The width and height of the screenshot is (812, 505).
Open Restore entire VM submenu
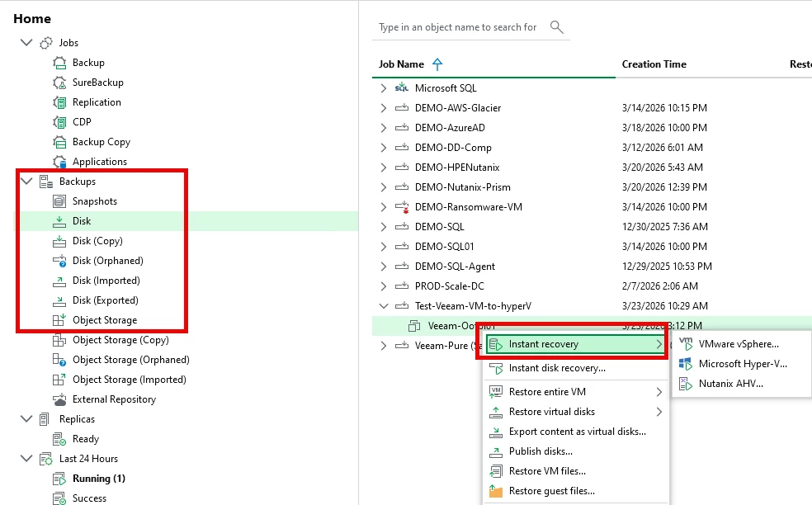[x=575, y=392]
